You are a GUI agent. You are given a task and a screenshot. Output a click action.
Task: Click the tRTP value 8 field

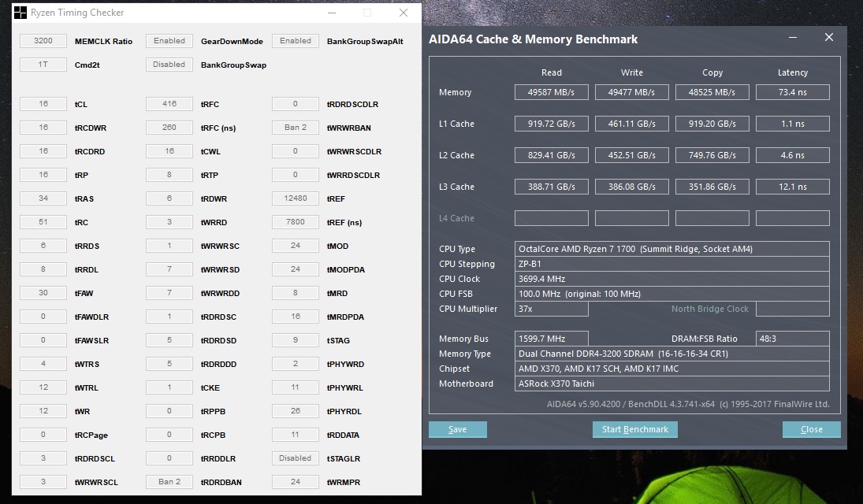169,174
